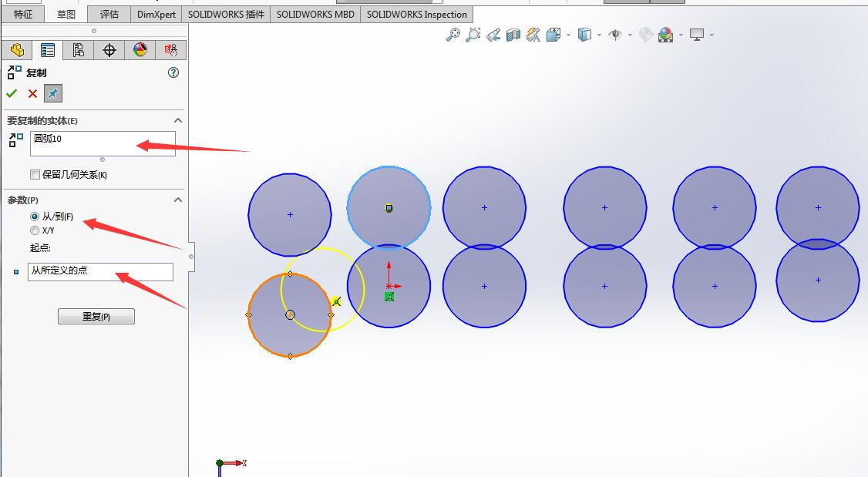868x477 pixels.
Task: Switch to the 特征 tab
Action: point(22,15)
